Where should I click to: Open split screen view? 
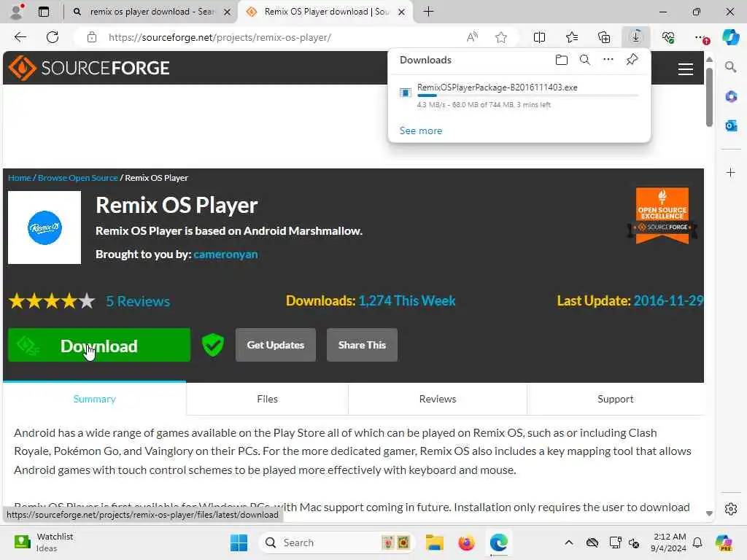point(539,37)
